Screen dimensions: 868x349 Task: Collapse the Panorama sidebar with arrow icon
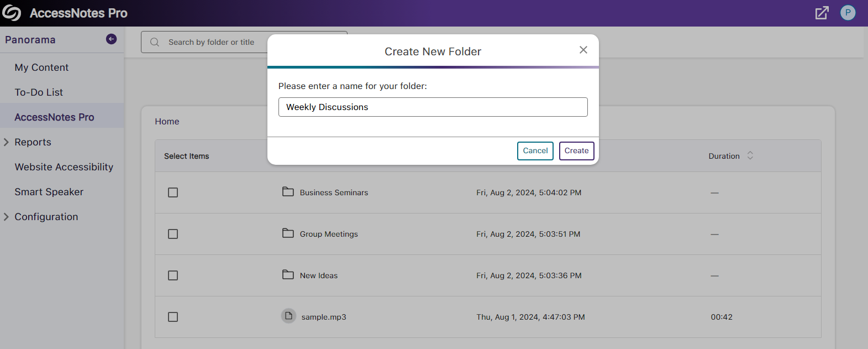tap(111, 39)
